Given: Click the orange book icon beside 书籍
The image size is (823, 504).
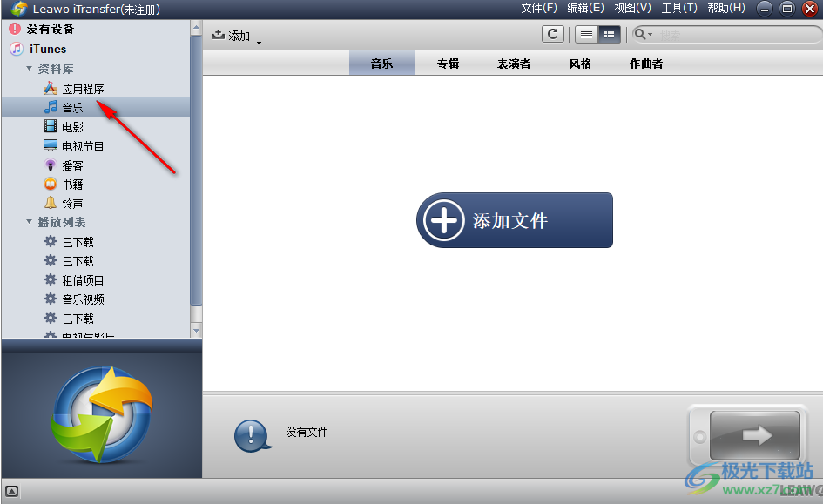Looking at the screenshot, I should [x=51, y=184].
